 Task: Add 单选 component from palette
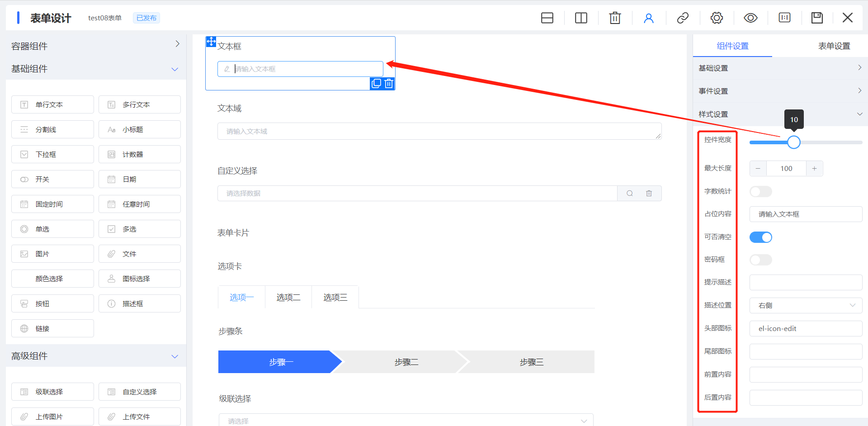click(x=52, y=229)
